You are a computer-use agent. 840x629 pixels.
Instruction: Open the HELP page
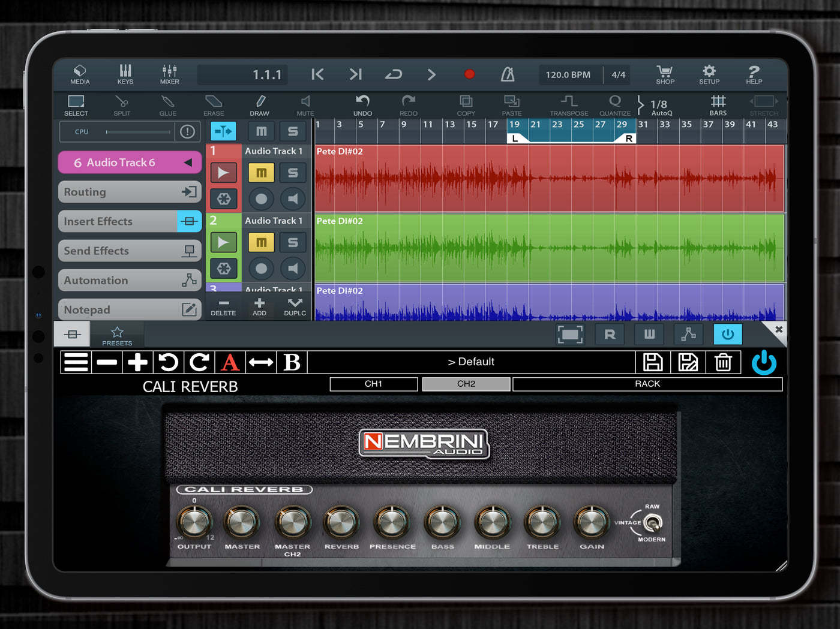754,74
